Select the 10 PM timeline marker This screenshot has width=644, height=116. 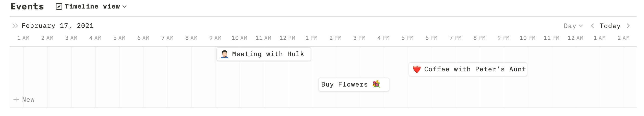click(527, 38)
